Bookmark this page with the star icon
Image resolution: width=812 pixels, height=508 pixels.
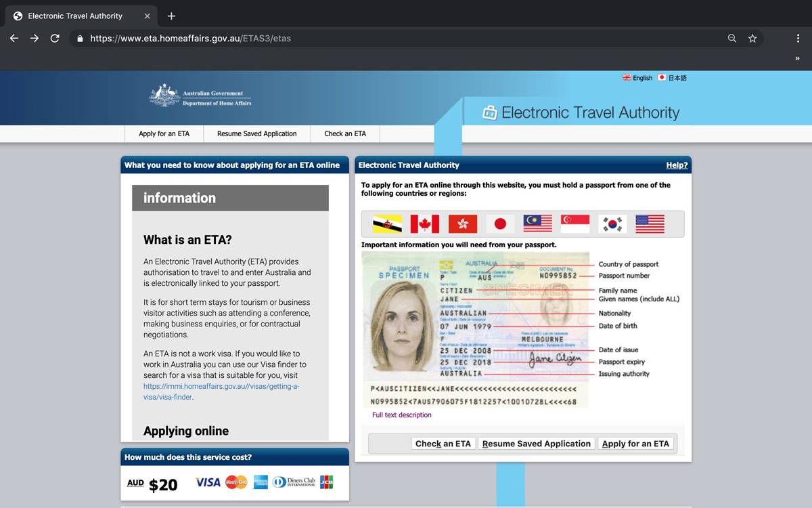[x=752, y=39]
